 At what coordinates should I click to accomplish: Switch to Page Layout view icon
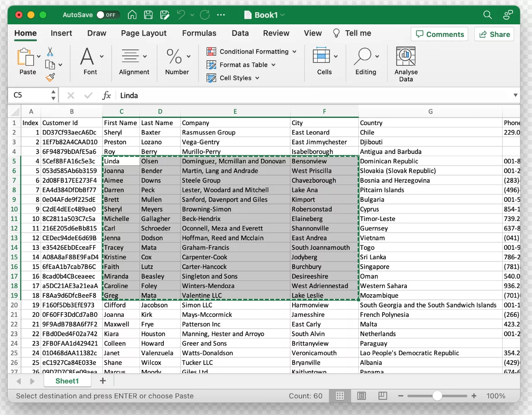361,396
